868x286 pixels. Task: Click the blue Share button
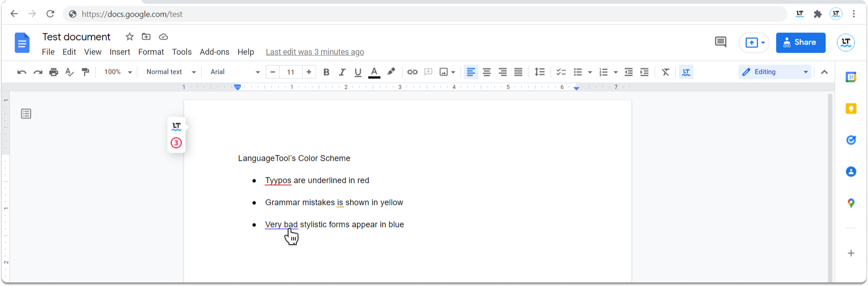[801, 43]
